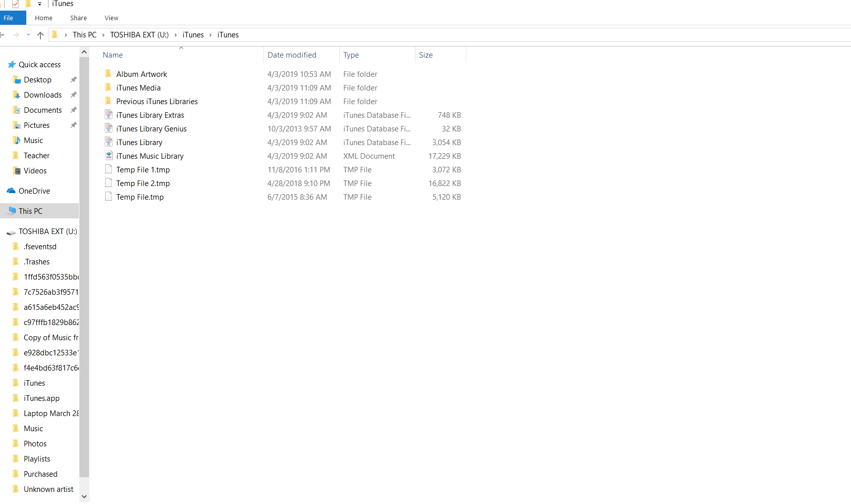The height and width of the screenshot is (504, 851).
Task: Select the Previous iTunes Libraries folder icon
Action: click(x=108, y=101)
